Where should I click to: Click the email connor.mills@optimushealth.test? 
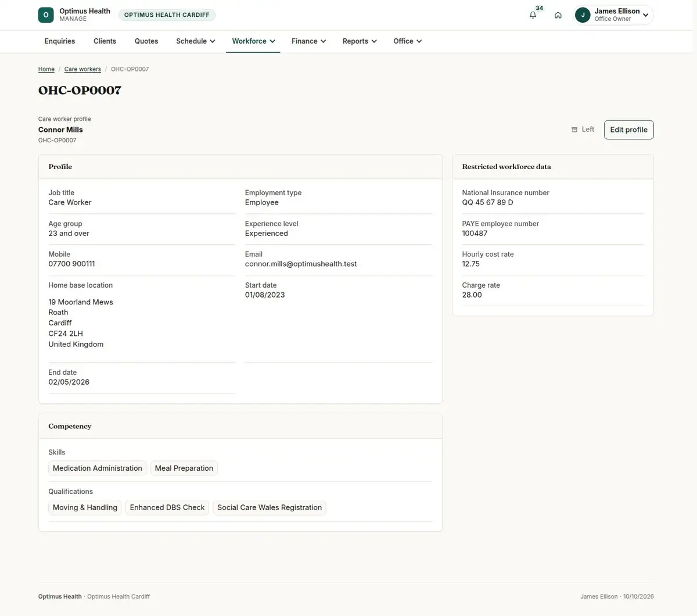click(x=301, y=264)
